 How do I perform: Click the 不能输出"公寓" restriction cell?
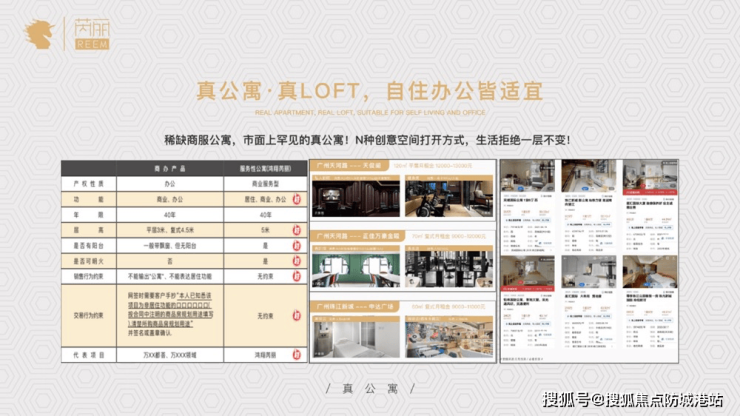pyautogui.click(x=169, y=276)
